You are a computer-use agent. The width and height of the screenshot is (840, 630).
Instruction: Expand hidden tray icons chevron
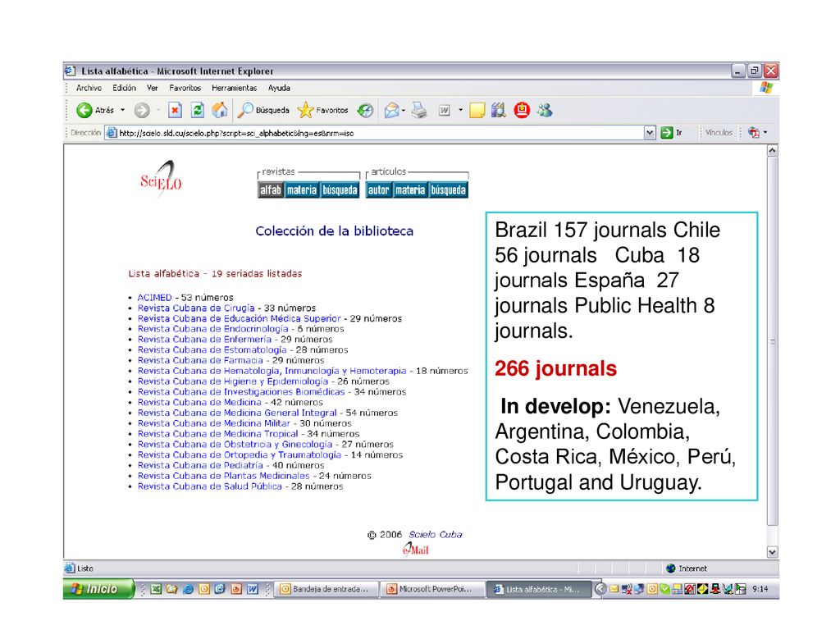(600, 589)
